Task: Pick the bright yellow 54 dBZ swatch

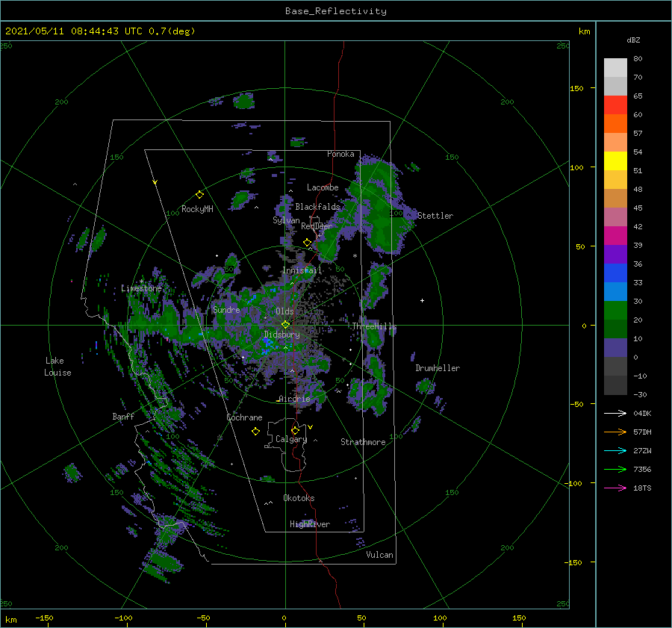Action: pos(615,161)
